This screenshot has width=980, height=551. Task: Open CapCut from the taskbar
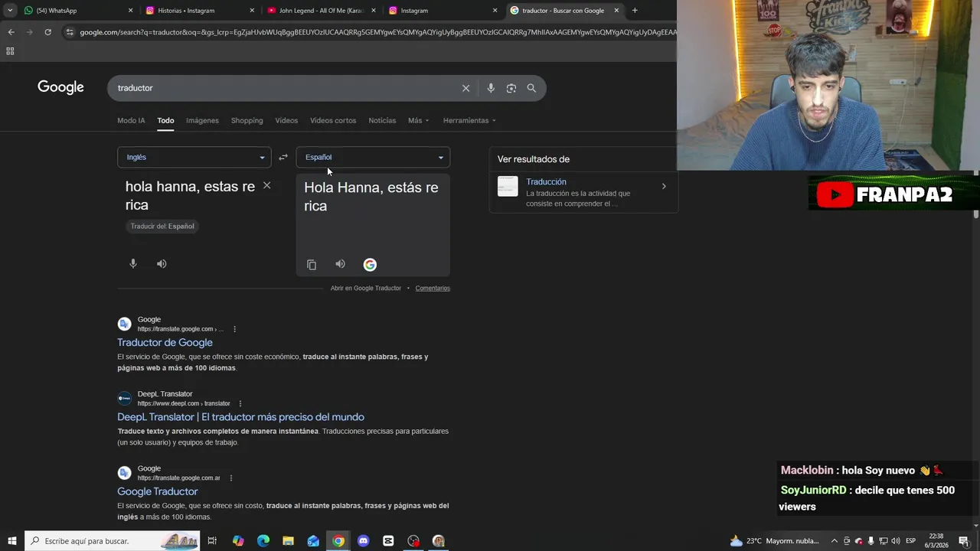click(x=388, y=541)
